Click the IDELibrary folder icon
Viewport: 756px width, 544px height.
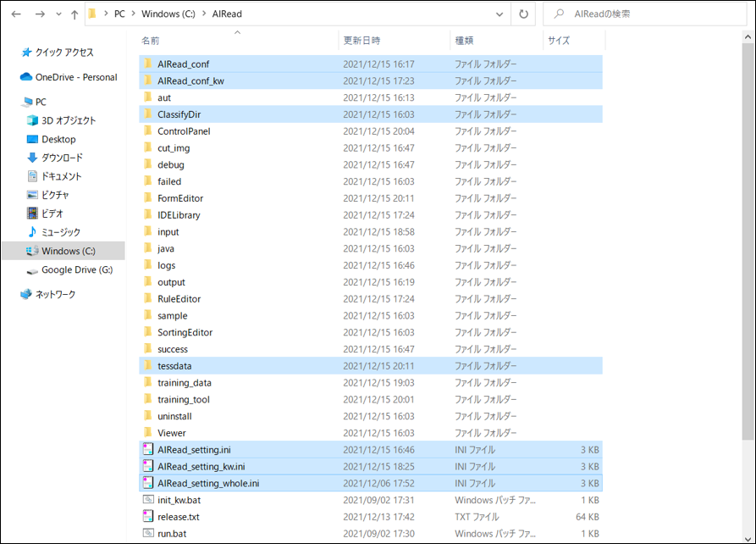[148, 214]
